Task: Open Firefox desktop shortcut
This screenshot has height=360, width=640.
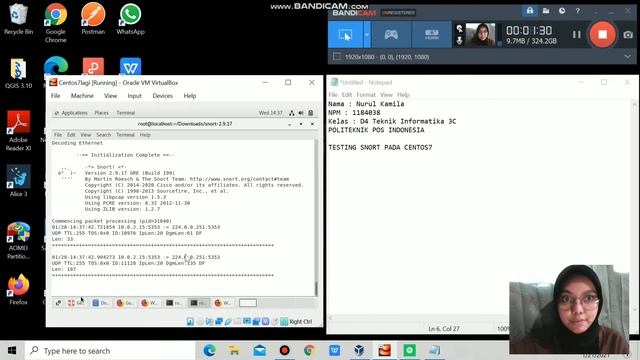Action: (18, 290)
